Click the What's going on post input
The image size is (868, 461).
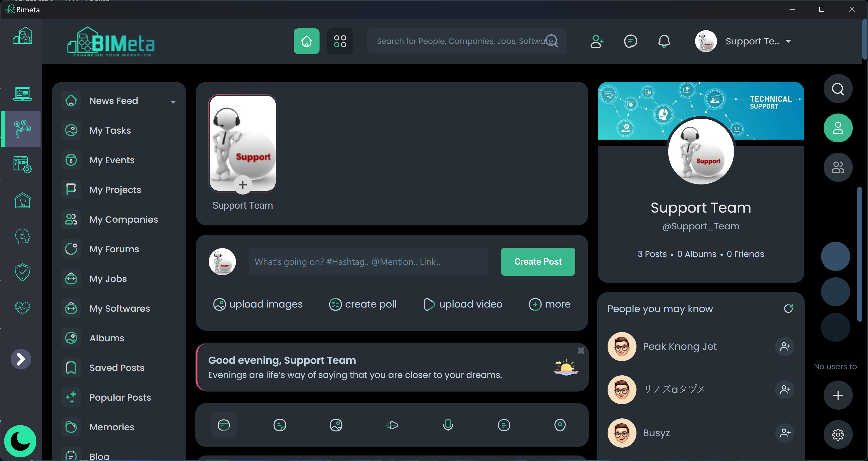coord(368,262)
